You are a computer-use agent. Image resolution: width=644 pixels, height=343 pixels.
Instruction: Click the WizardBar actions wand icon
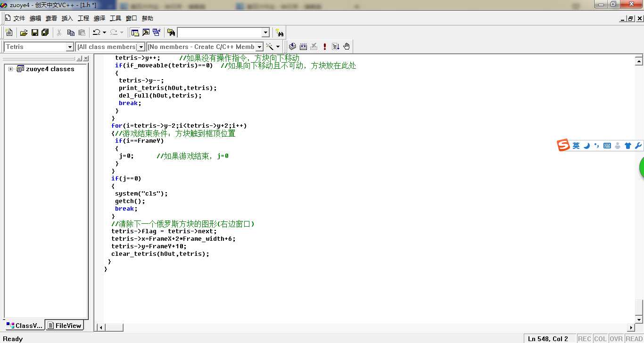270,47
